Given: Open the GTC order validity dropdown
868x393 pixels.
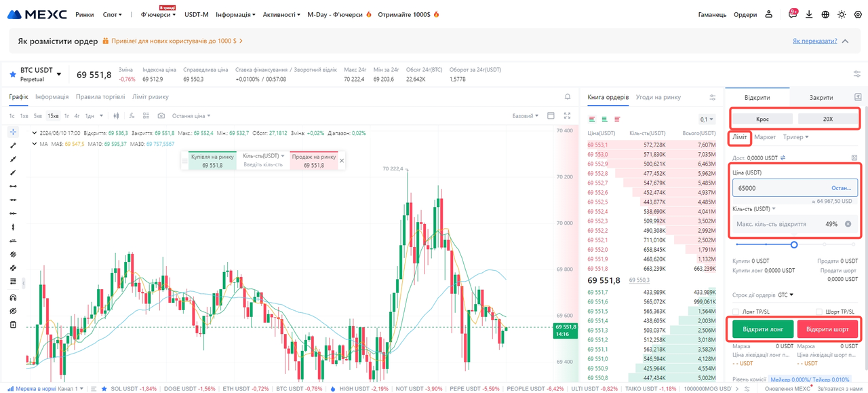Looking at the screenshot, I should [785, 295].
